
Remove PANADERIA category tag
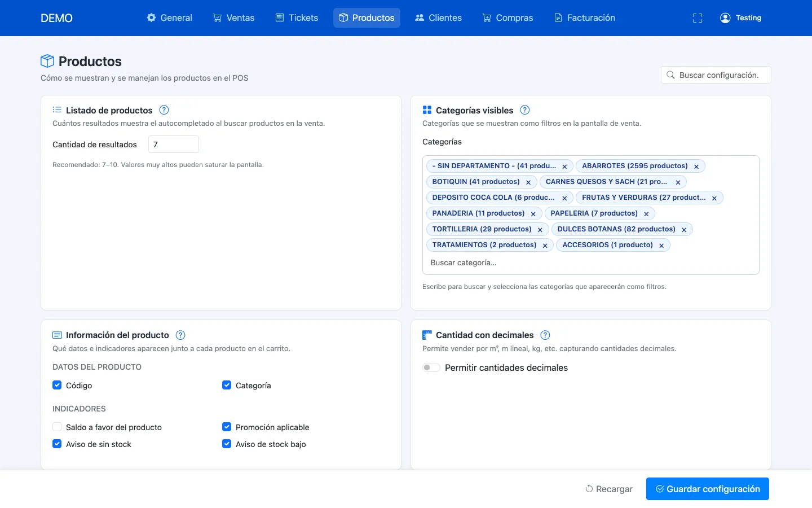point(533,214)
